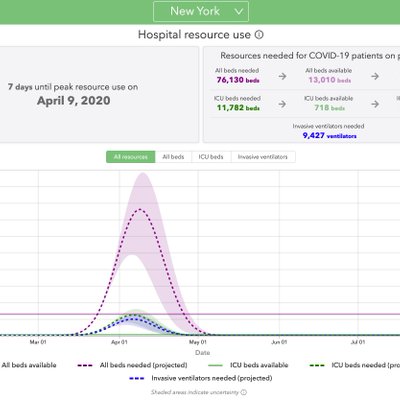Image resolution: width=400 pixels, height=400 pixels.
Task: Click Shaded areas indicate uncertainty note
Action: click(195, 392)
